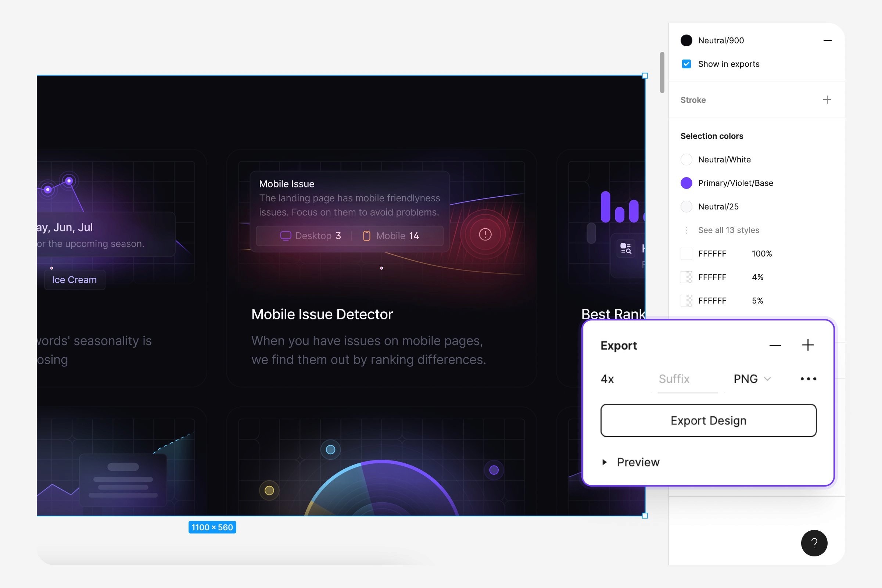
Task: Expand the Preview disclosure triangle
Action: (604, 462)
